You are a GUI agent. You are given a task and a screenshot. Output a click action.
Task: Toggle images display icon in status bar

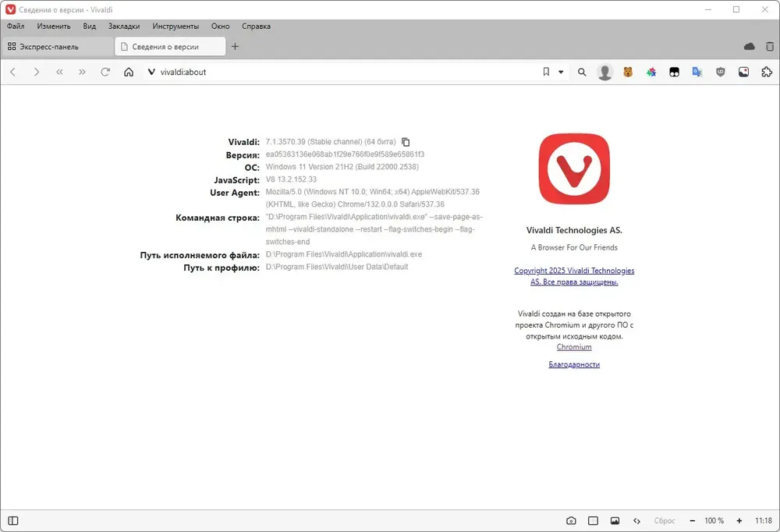tap(615, 520)
